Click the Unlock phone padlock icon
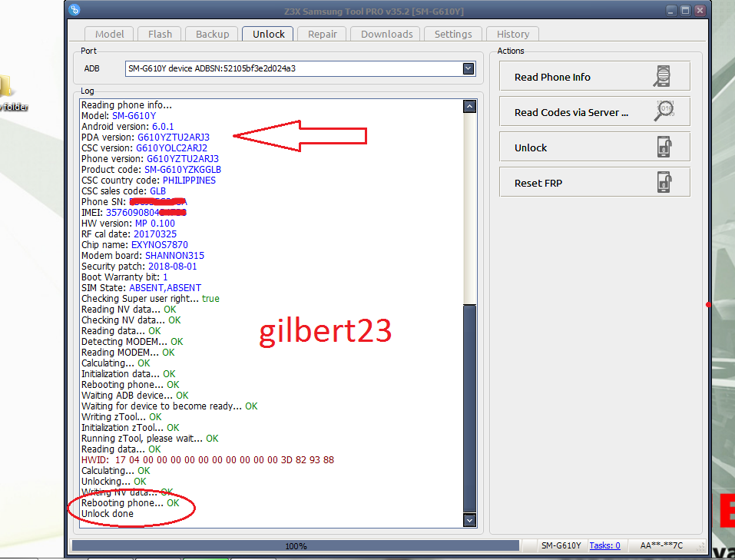The width and height of the screenshot is (735, 560). coord(664,147)
